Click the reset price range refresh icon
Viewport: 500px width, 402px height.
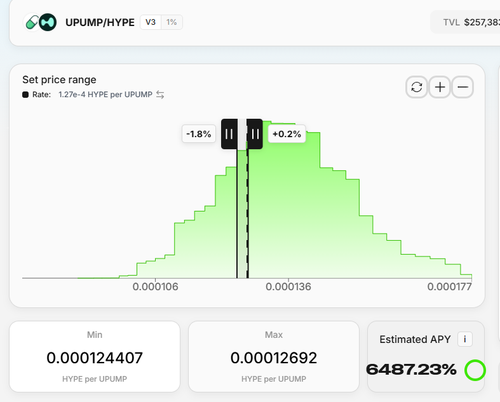coord(417,87)
